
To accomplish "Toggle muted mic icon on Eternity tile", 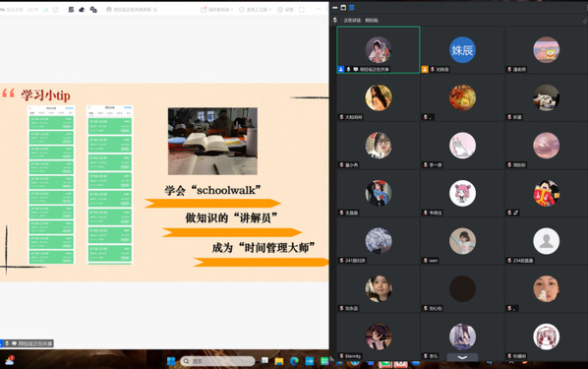I will coord(341,356).
